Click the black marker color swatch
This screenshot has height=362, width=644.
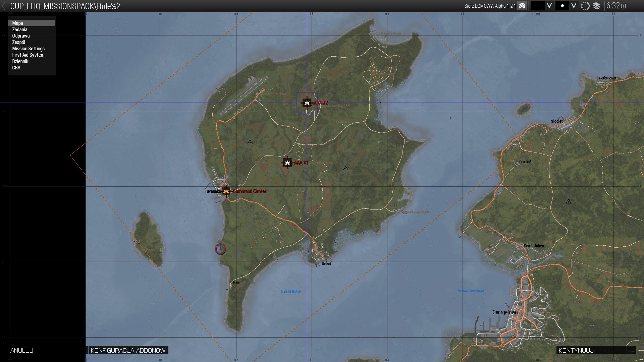click(x=537, y=6)
